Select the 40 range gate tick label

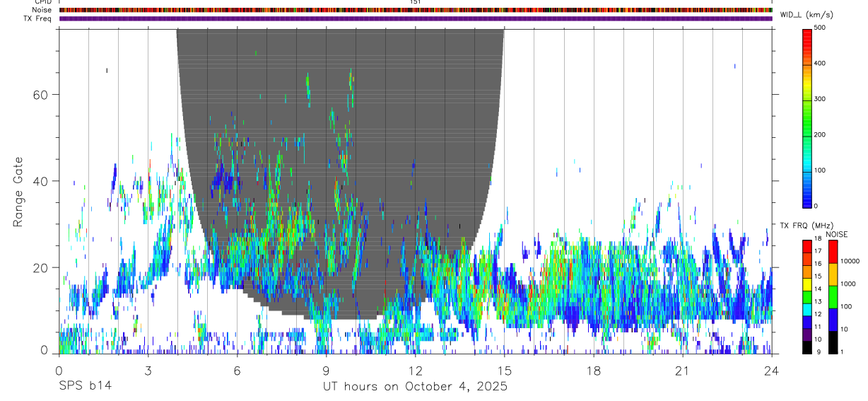click(x=40, y=181)
